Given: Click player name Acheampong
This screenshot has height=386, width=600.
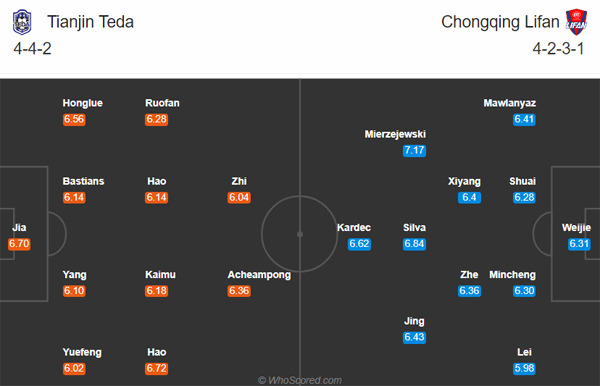Looking at the screenshot, I should pos(259,275).
